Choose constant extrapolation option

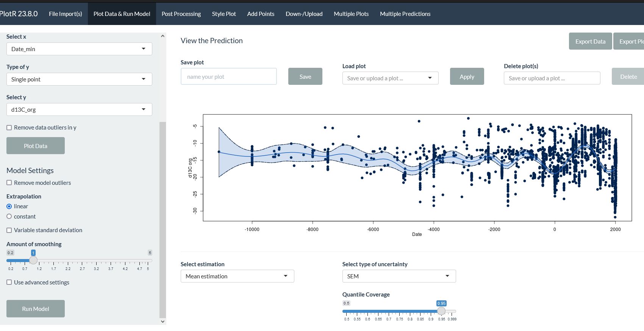tap(9, 217)
